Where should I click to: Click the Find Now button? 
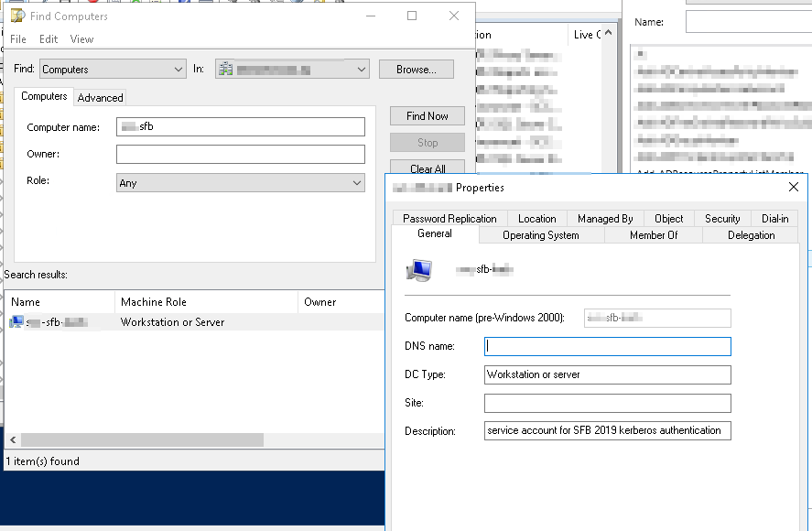coord(428,116)
